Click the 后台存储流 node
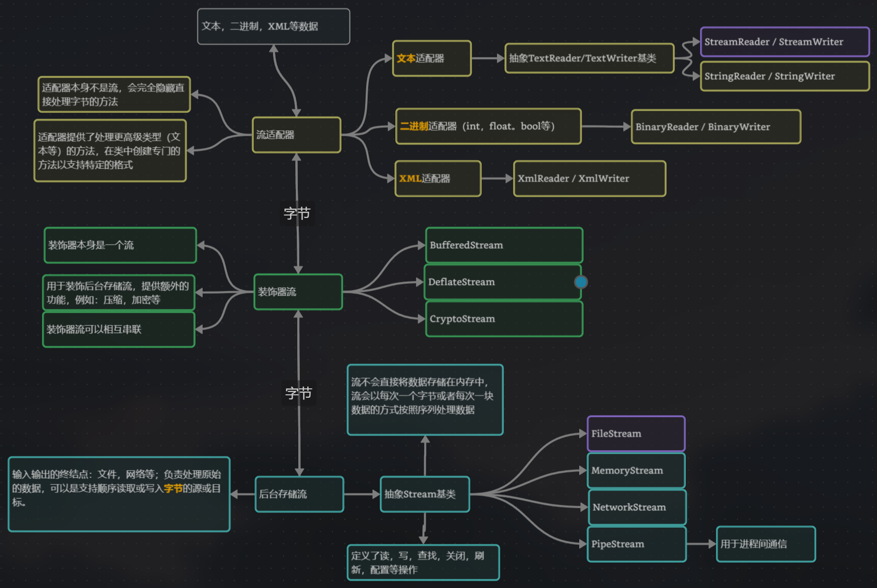Image resolution: width=877 pixels, height=588 pixels. pos(298,494)
